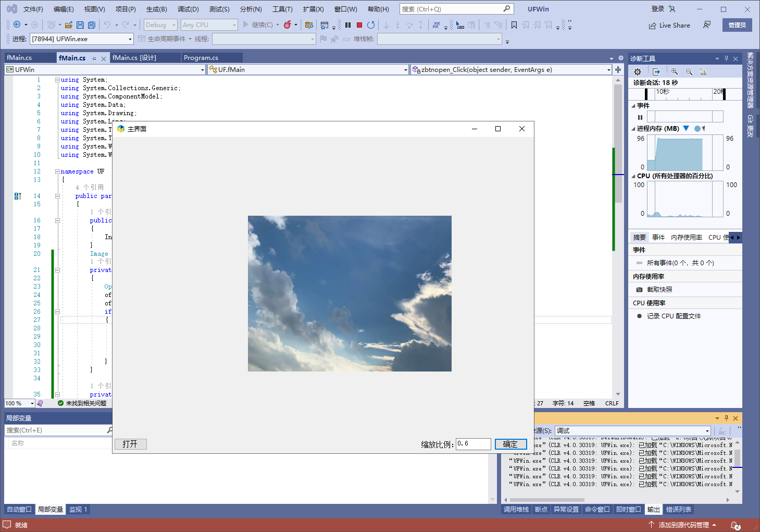Split the editor window vertically
The height and width of the screenshot is (532, 760).
pos(618,69)
